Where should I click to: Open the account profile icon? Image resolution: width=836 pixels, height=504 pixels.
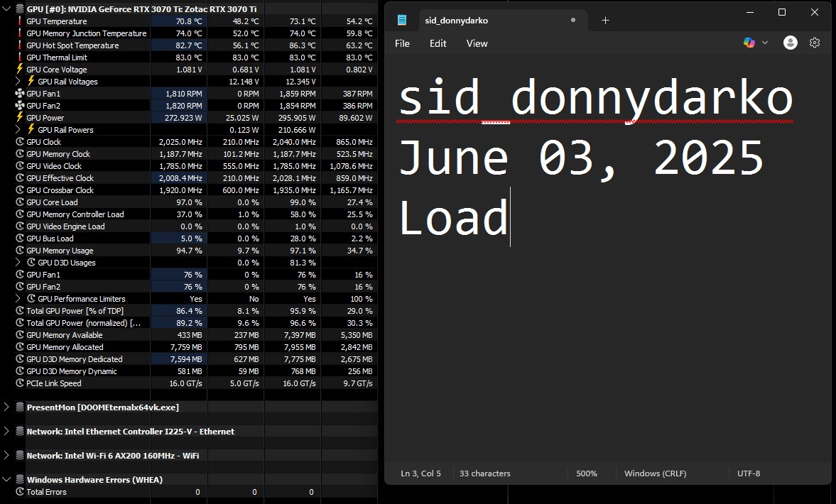790,43
